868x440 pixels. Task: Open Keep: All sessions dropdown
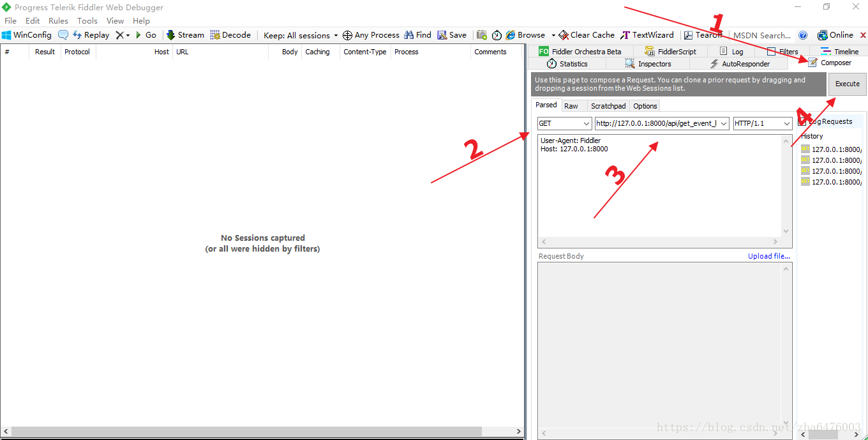[301, 35]
